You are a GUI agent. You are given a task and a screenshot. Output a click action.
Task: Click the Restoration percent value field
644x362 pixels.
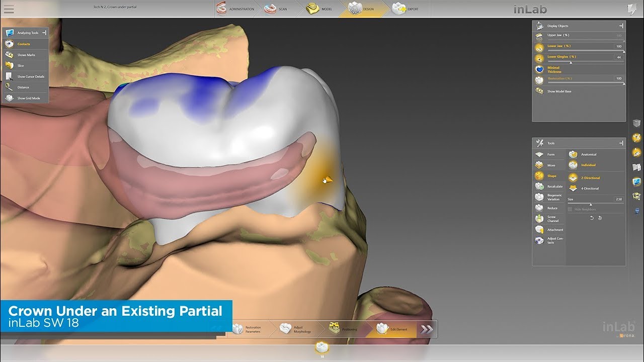pos(618,78)
